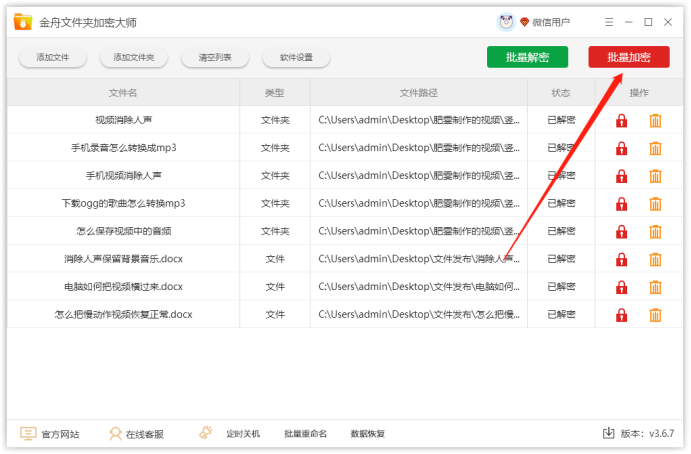Viewport: 691px width, 454px height.
Task: Delete 消除人声保留背景音乐.docx using trash icon
Action: point(656,260)
